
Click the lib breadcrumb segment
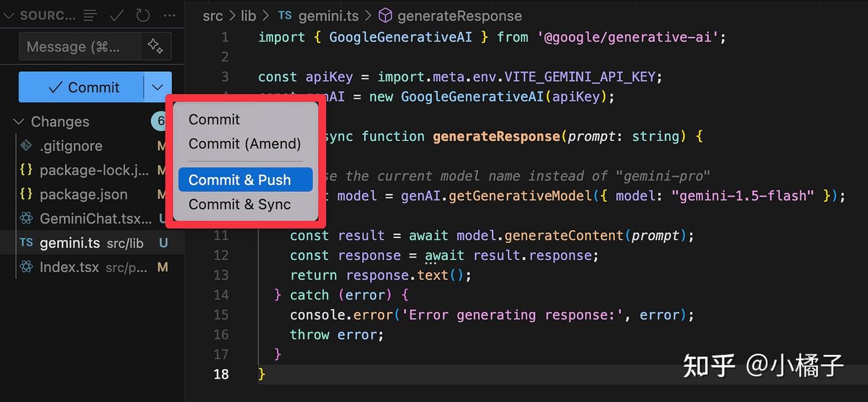(248, 16)
